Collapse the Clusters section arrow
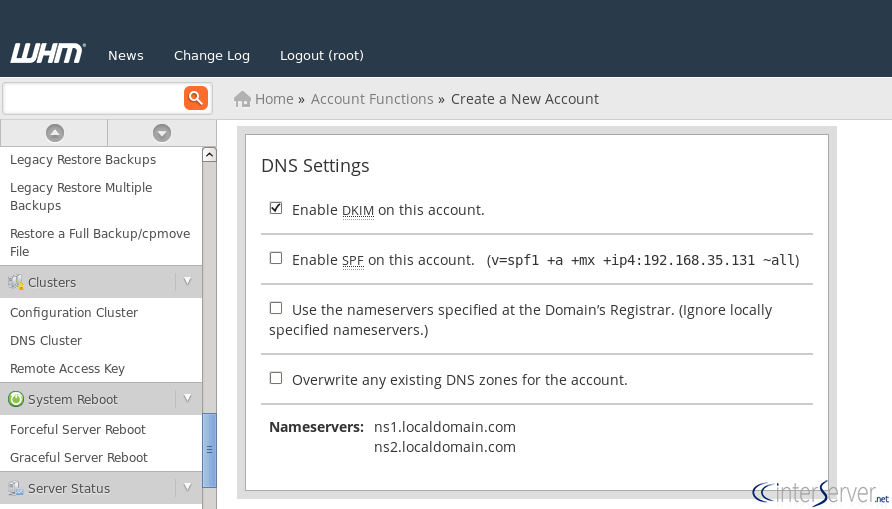892x509 pixels. (188, 281)
